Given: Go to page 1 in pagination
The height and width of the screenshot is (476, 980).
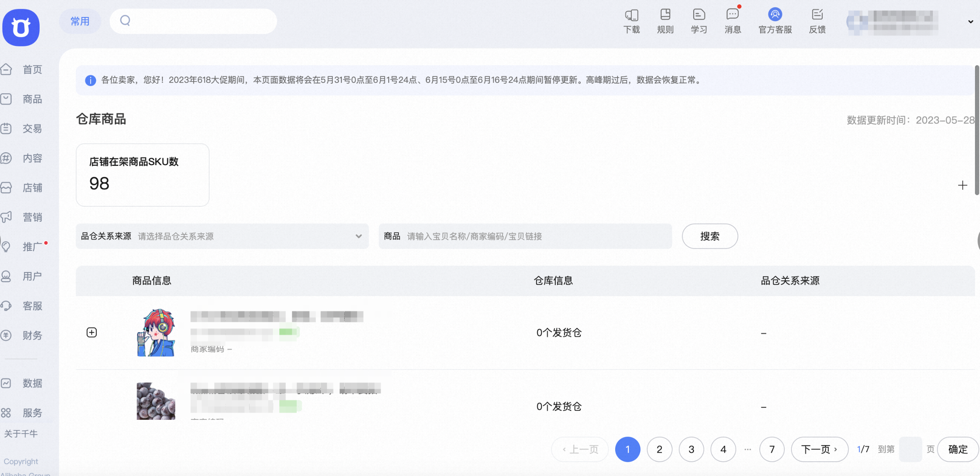Looking at the screenshot, I should 627,449.
